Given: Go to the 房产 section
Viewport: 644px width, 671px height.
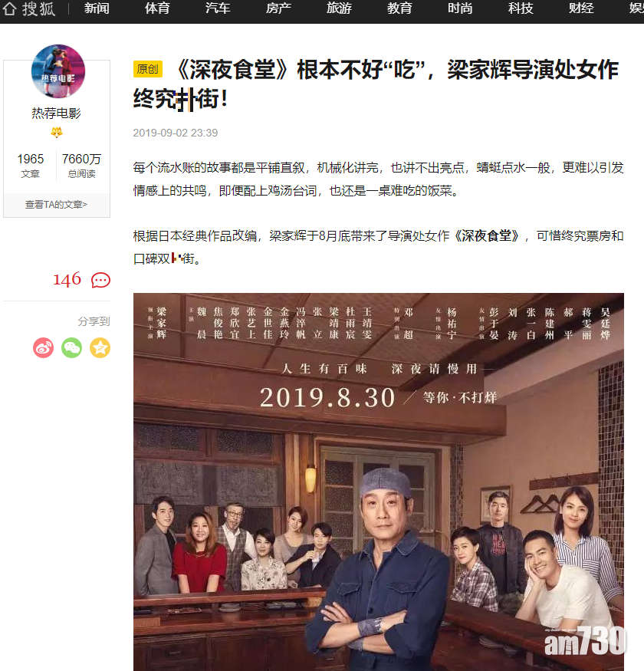Looking at the screenshot, I should pos(278,8).
